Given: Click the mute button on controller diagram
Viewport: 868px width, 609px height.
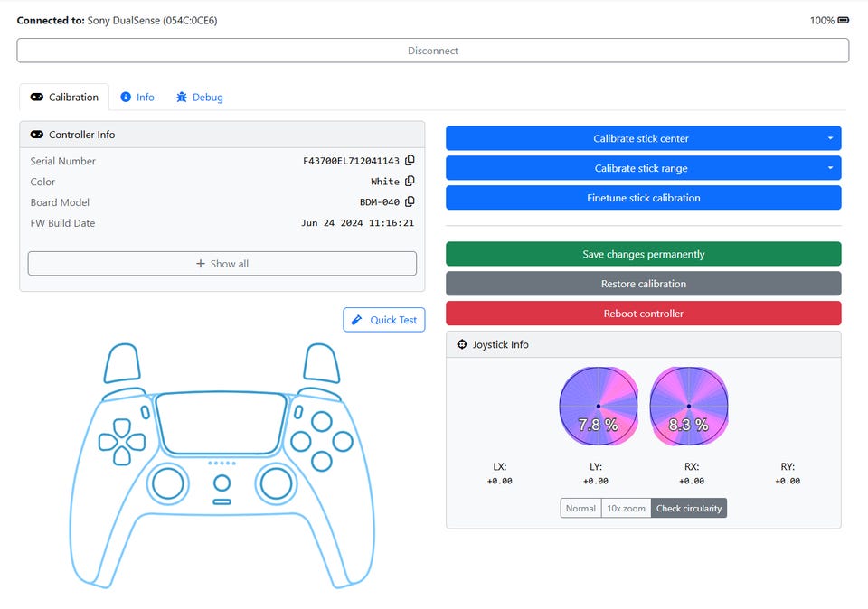Looking at the screenshot, I should tap(222, 501).
